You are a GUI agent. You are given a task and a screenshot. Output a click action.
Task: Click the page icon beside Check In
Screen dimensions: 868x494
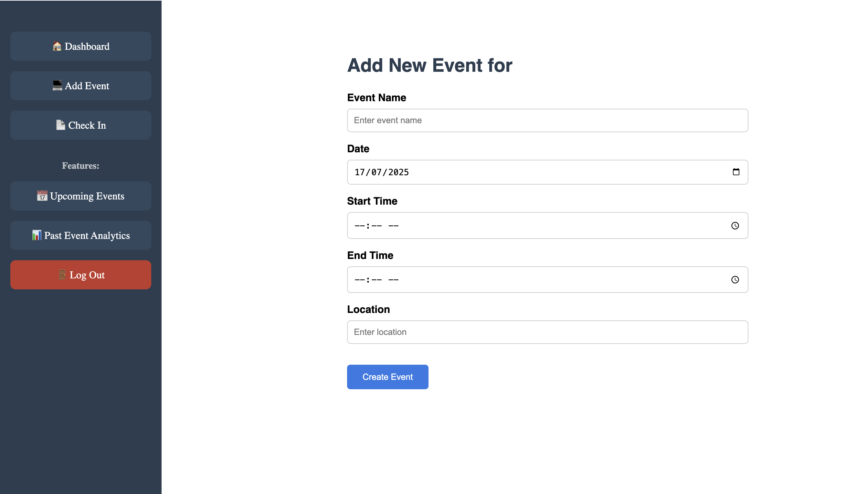60,125
